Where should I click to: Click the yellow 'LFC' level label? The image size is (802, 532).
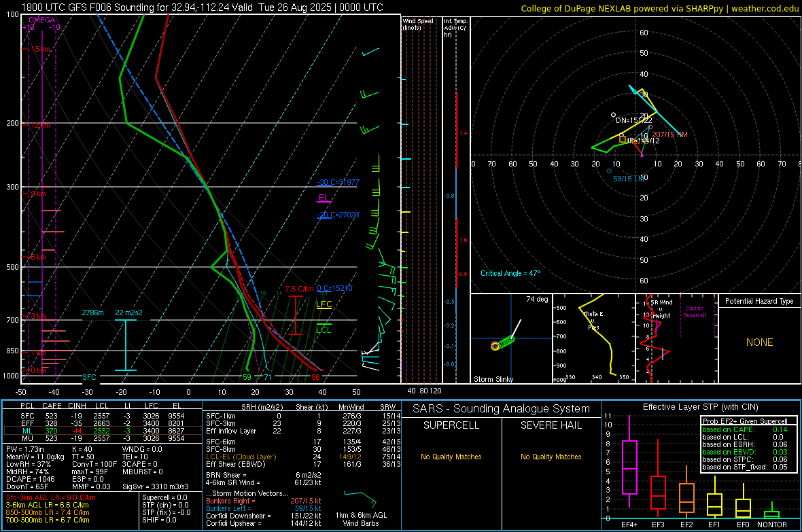[x=324, y=304]
